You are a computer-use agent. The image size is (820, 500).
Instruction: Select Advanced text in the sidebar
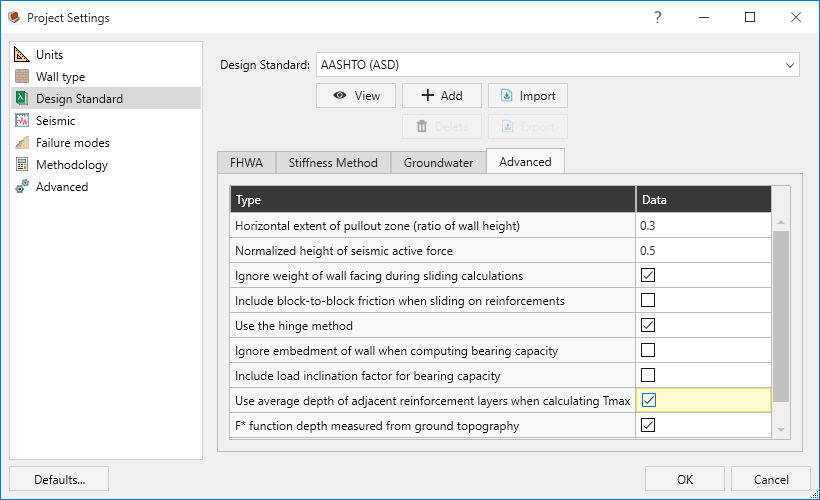click(x=62, y=186)
